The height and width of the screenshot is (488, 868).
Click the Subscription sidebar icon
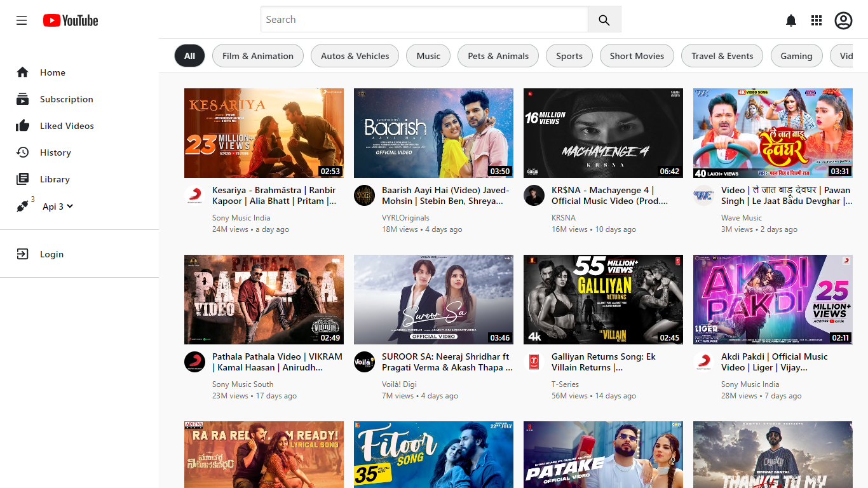(x=23, y=99)
